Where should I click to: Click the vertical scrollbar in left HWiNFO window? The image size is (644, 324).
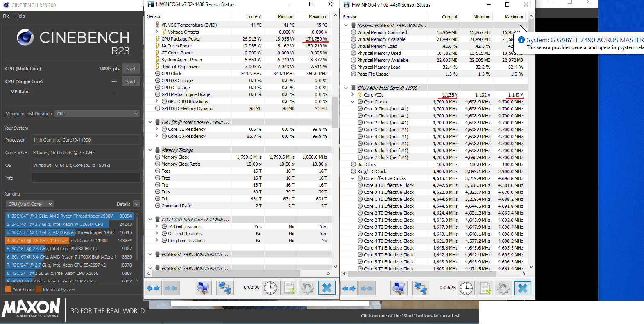[x=335, y=112]
